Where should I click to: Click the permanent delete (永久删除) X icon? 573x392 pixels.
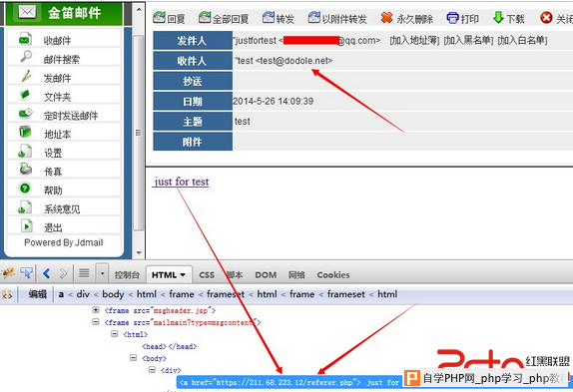386,17
